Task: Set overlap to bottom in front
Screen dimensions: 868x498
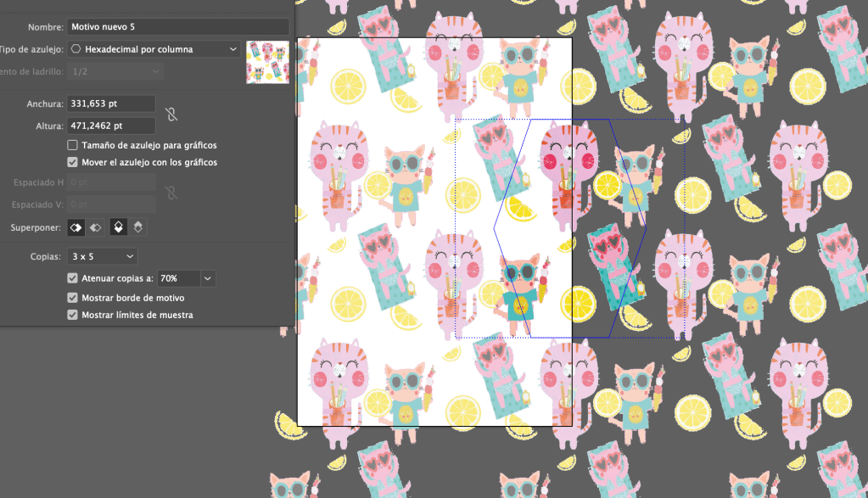Action: [x=139, y=227]
